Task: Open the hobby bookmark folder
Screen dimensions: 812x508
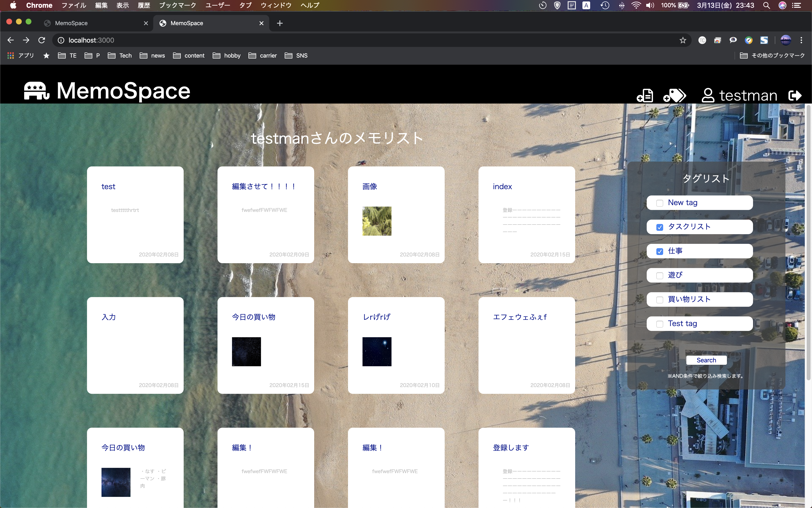Action: [226, 55]
